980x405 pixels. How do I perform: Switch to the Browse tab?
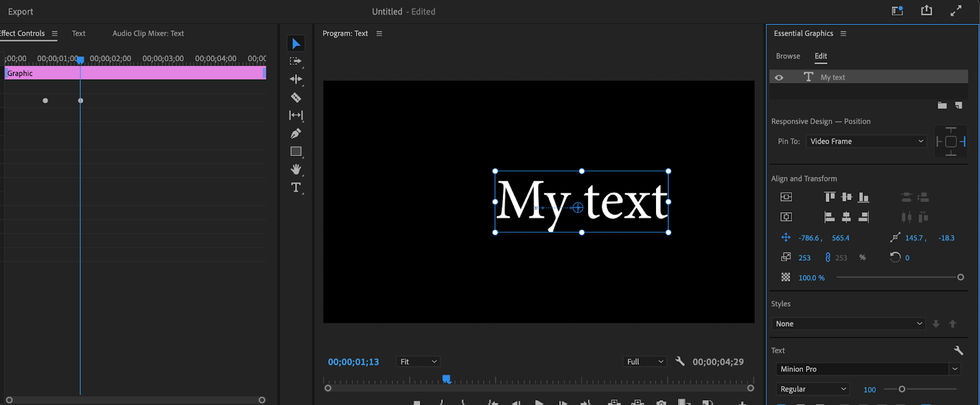coord(788,56)
